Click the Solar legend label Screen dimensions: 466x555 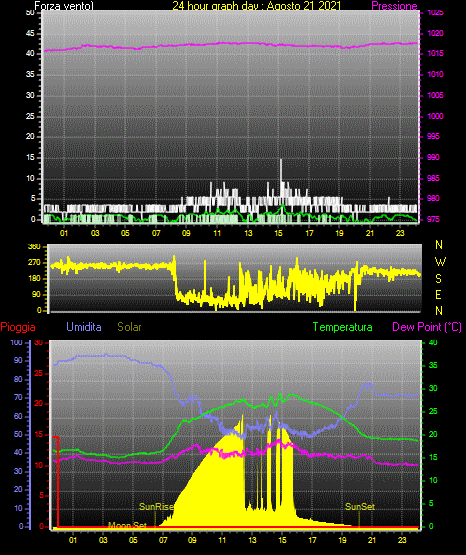[x=129, y=327]
